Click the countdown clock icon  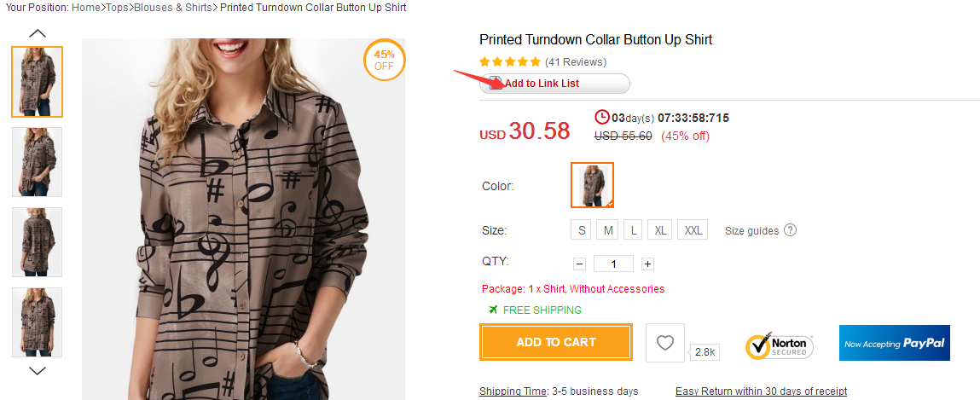pos(602,117)
